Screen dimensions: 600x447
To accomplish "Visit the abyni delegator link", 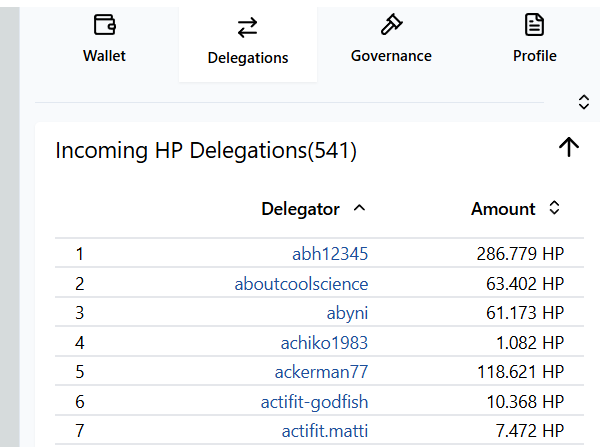I will 347,313.
